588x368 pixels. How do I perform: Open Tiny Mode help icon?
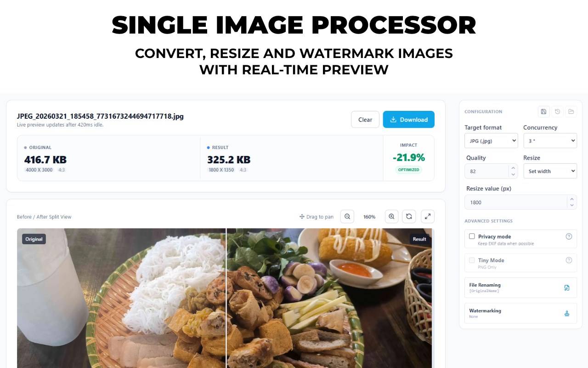coord(569,260)
